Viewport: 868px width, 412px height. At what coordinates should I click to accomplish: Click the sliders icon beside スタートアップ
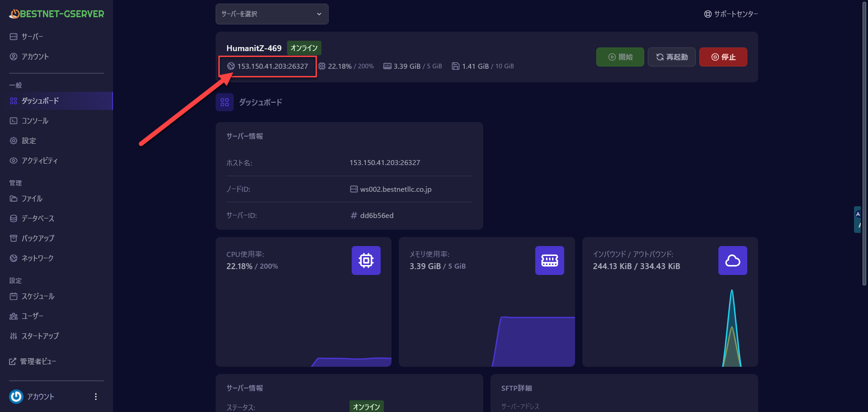click(x=14, y=336)
